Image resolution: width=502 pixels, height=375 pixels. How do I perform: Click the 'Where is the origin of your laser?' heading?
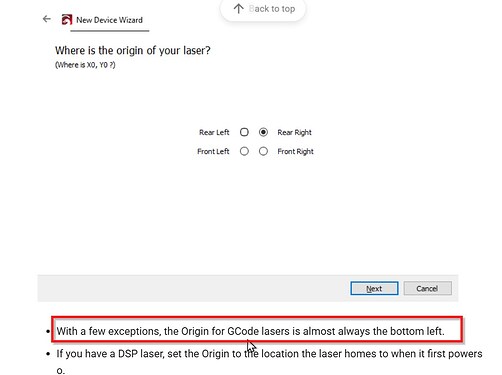[x=133, y=51]
